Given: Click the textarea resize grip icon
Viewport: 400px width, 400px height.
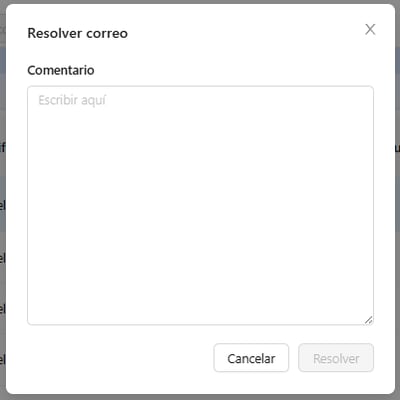Looking at the screenshot, I should 368,320.
